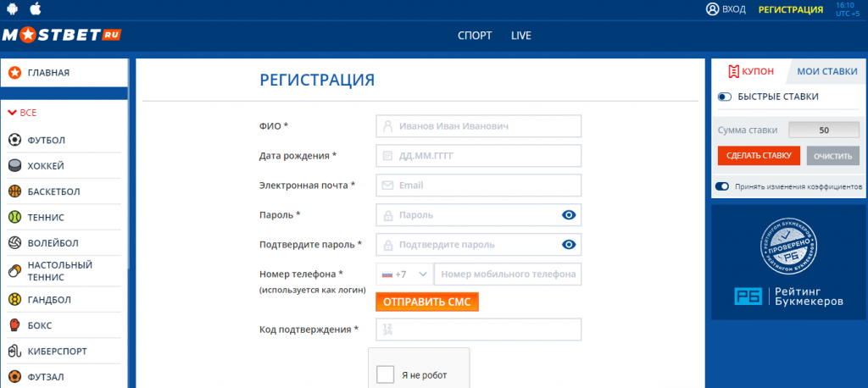Click the Сумма ставки amount field
The height and width of the screenshot is (388, 868).
tap(824, 130)
